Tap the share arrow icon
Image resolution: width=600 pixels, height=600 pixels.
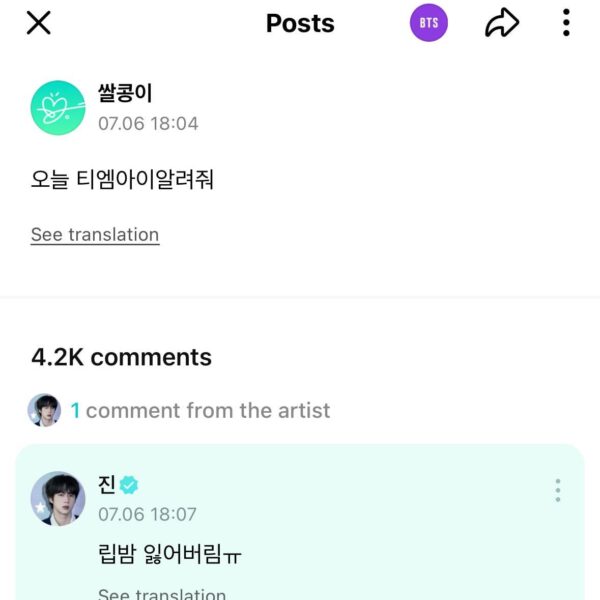(x=501, y=23)
